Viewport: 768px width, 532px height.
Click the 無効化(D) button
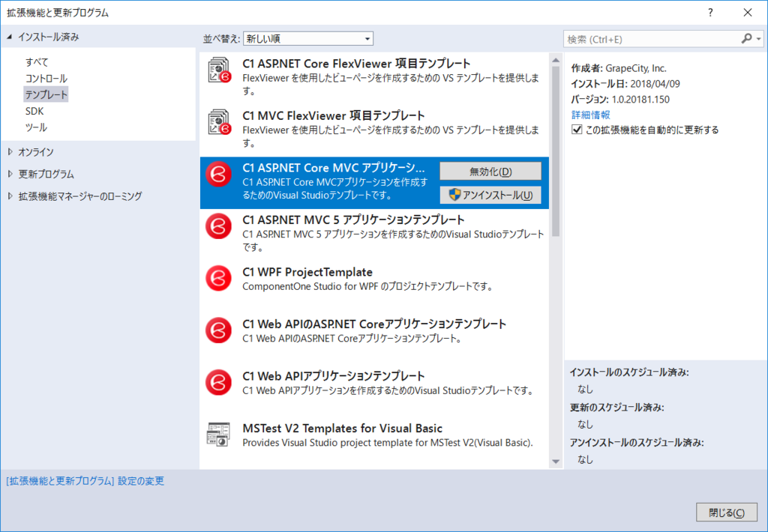click(x=490, y=172)
